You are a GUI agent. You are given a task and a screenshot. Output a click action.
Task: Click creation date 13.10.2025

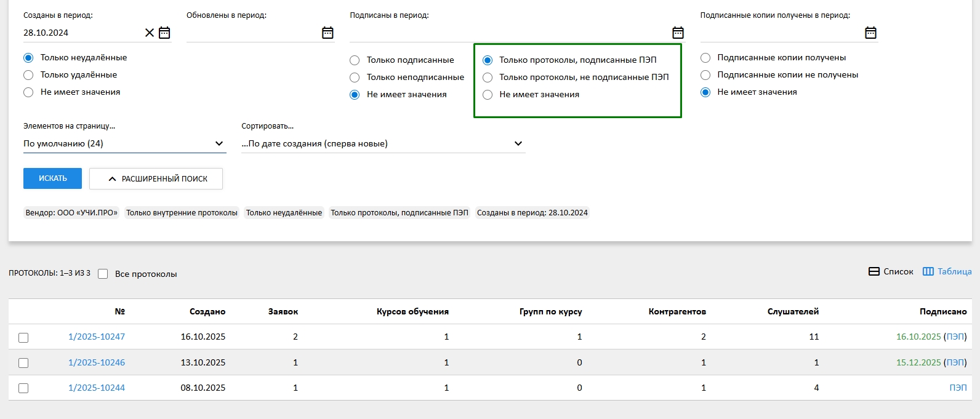click(x=203, y=362)
